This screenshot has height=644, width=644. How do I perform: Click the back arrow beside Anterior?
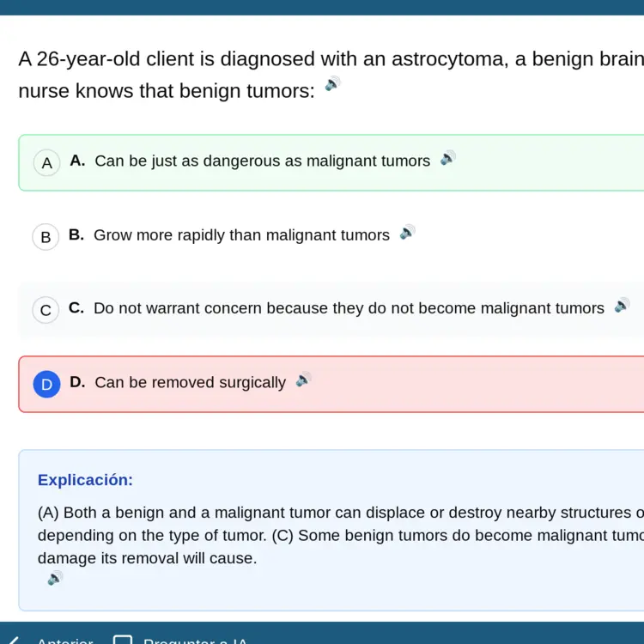pos(12,641)
